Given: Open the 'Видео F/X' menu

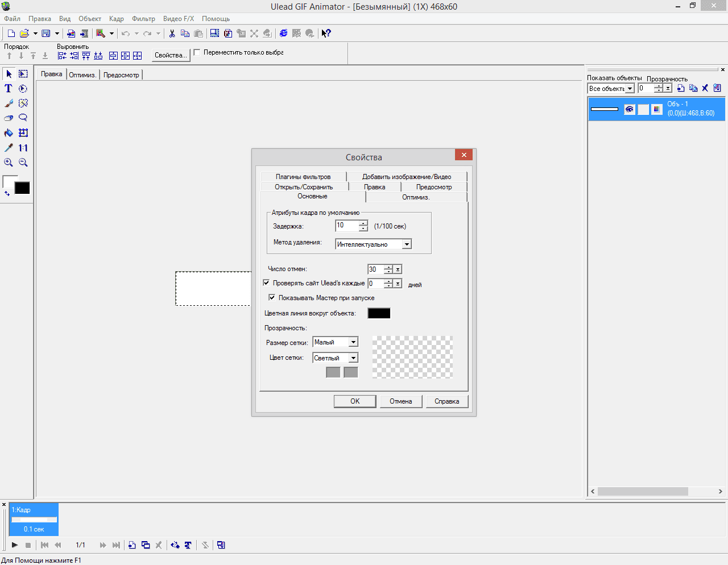Looking at the screenshot, I should pos(179,19).
